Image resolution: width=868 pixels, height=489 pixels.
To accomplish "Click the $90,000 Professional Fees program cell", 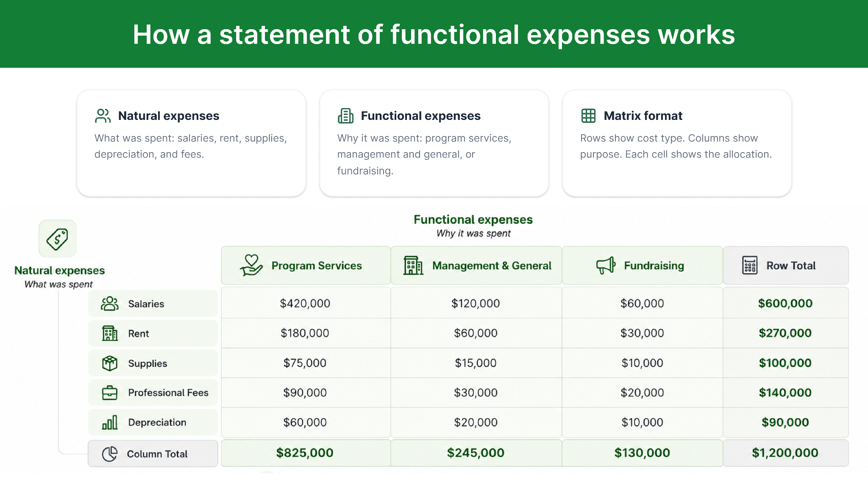I will [x=305, y=393].
